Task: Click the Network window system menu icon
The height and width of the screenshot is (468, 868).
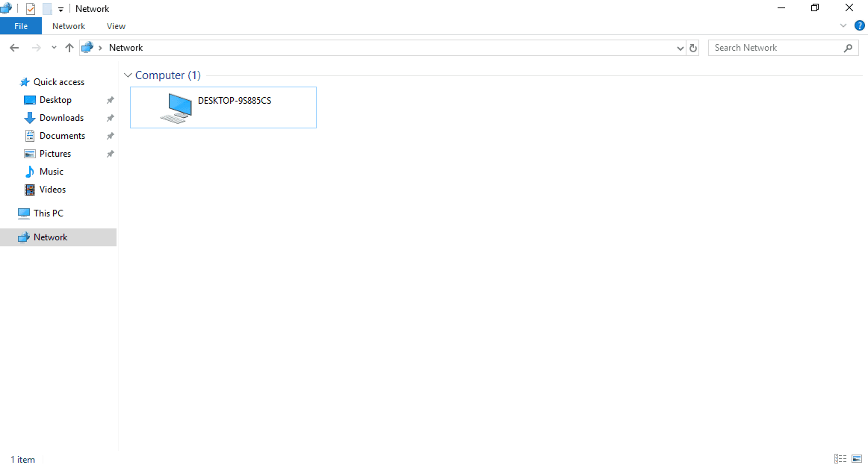Action: (x=6, y=8)
